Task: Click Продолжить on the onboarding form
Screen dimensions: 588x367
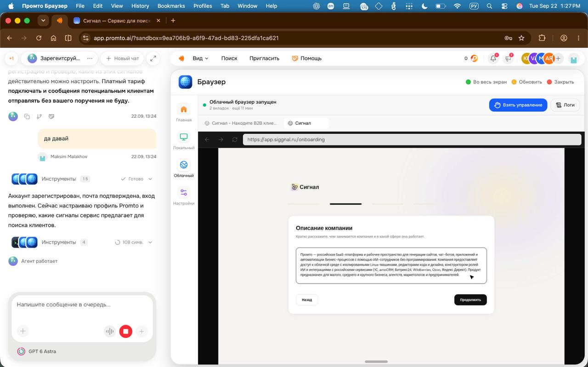Action: click(470, 300)
